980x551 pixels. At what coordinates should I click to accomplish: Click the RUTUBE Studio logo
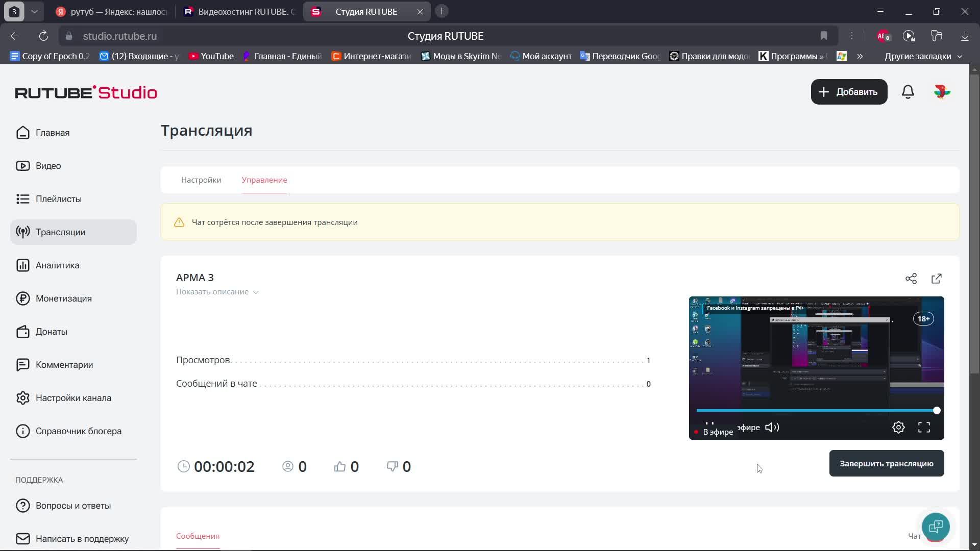coord(86,92)
